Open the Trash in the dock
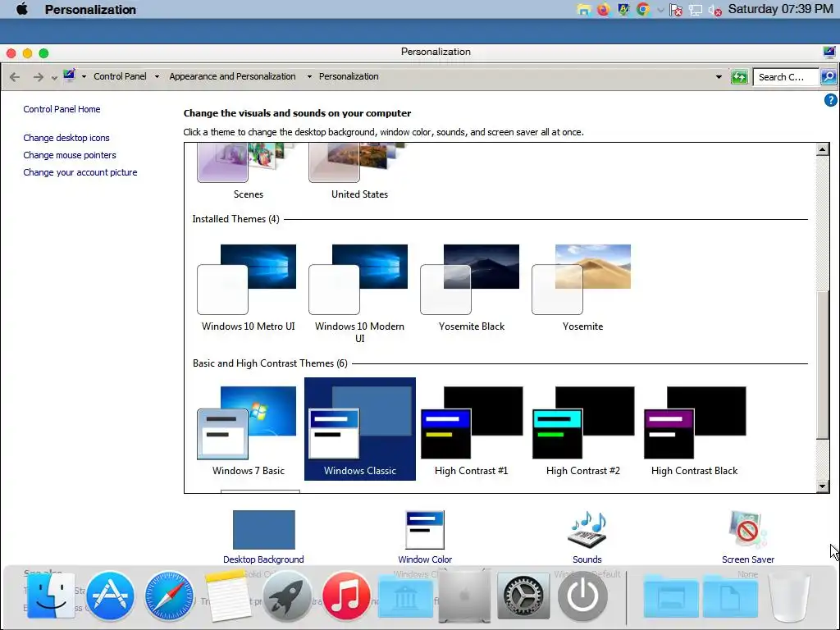840x630 pixels. [x=789, y=596]
